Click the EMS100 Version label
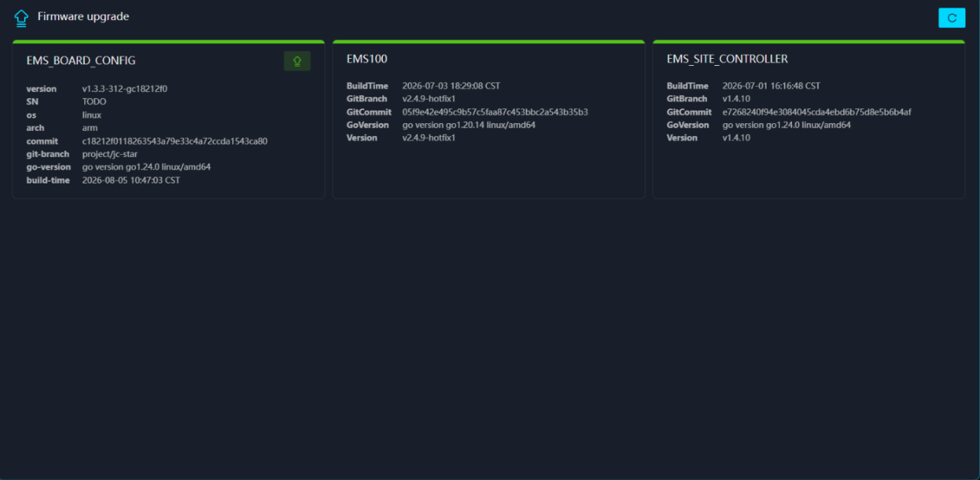 tap(362, 138)
